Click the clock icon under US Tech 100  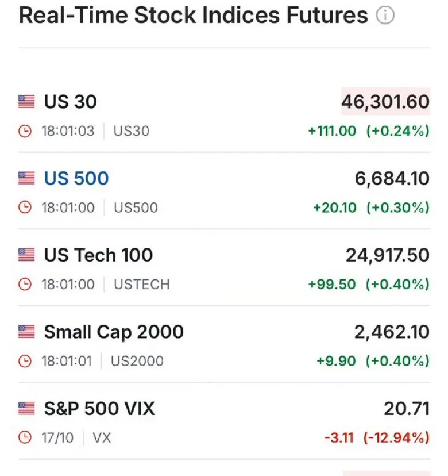point(25,284)
